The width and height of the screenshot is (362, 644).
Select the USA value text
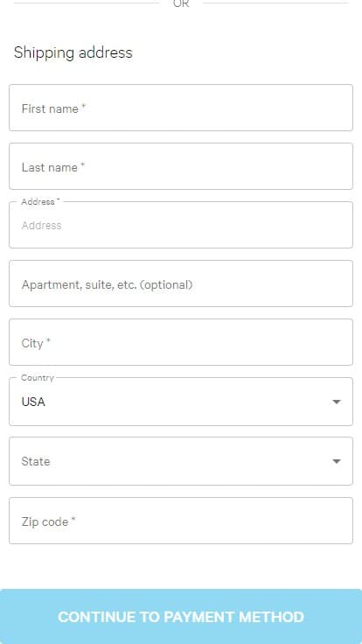[x=33, y=402]
